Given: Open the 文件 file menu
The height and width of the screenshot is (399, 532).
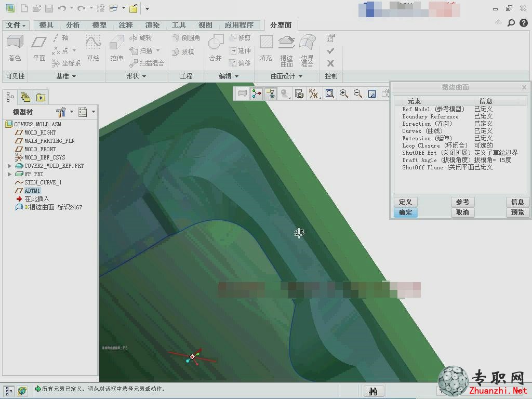Looking at the screenshot, I should coord(16,25).
